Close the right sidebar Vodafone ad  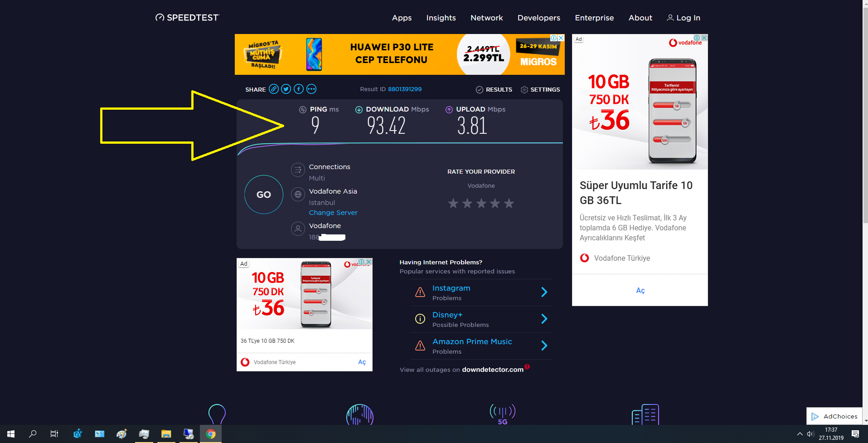[704, 38]
